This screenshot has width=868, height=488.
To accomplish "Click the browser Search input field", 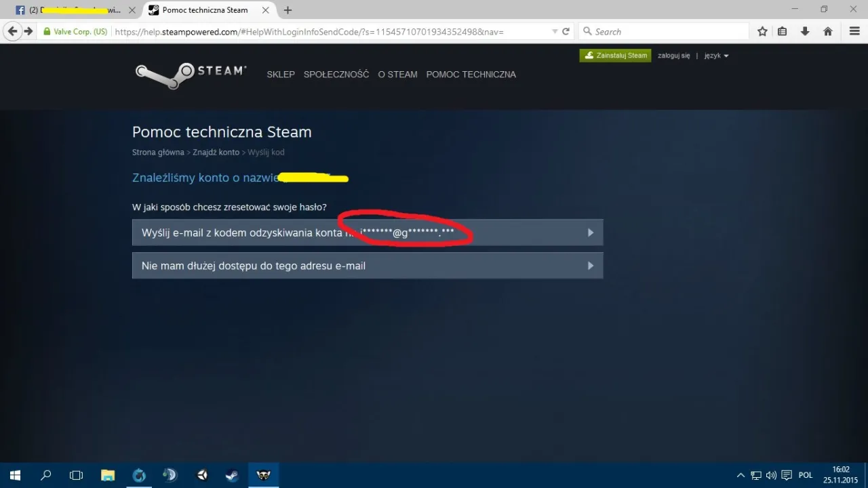I will coord(668,32).
